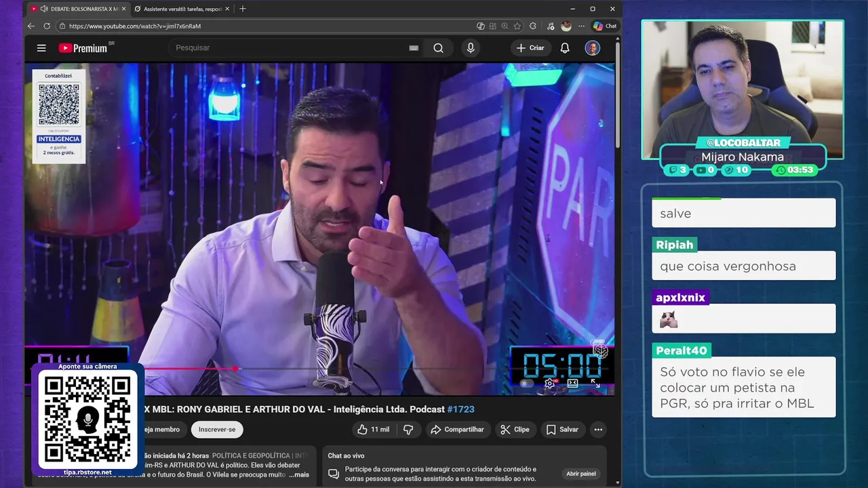Open the #1723 hashtag link

click(x=460, y=409)
